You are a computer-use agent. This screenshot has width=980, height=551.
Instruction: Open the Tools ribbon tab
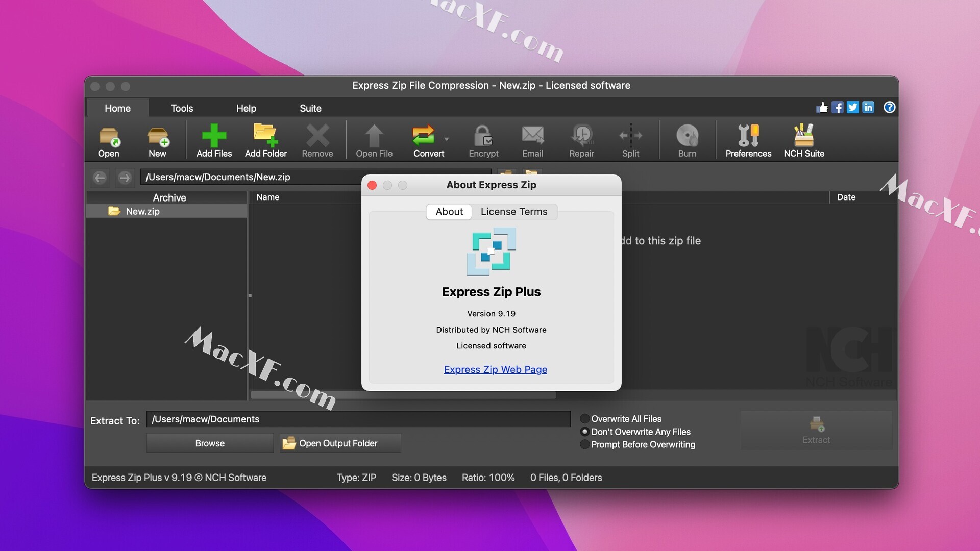(182, 108)
